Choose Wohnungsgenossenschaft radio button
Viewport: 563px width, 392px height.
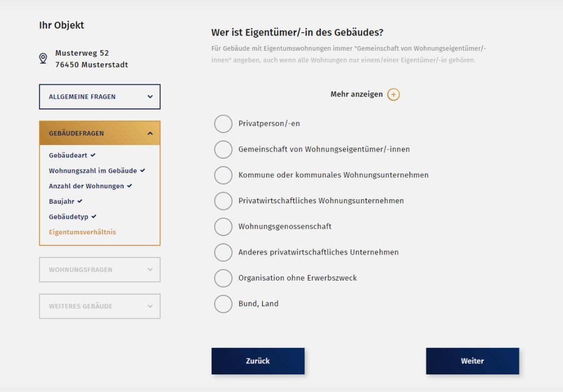[223, 226]
